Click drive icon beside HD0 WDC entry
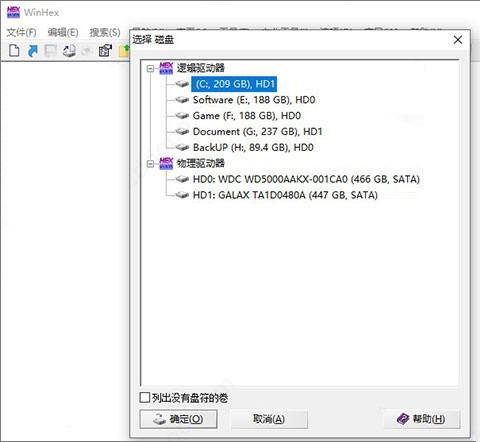The height and width of the screenshot is (442, 480). click(182, 179)
